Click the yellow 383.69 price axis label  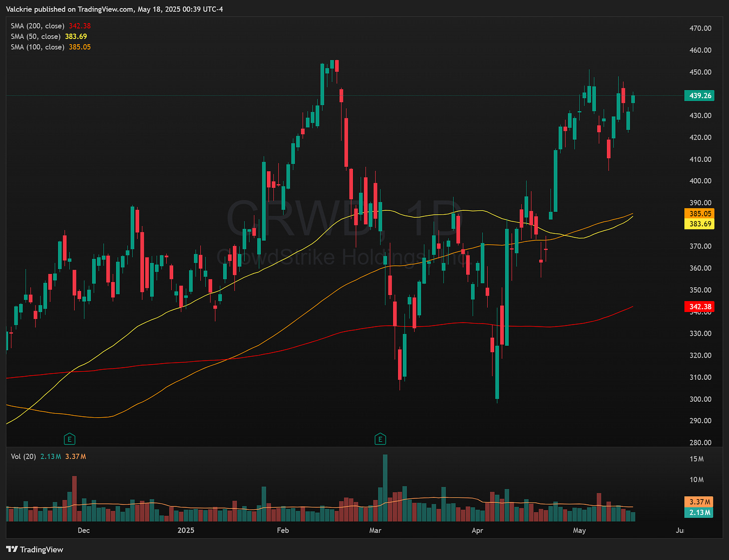699,224
